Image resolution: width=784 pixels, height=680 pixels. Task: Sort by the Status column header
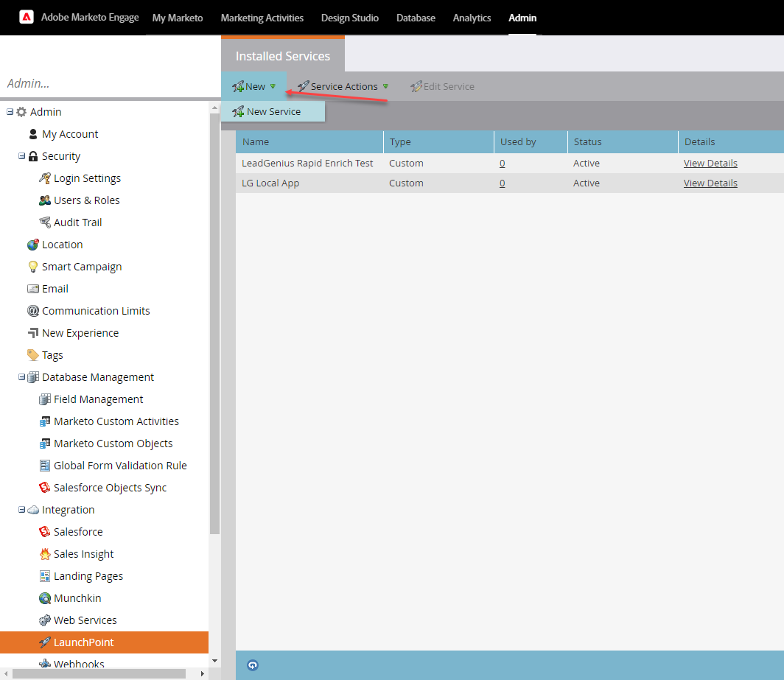(x=623, y=142)
